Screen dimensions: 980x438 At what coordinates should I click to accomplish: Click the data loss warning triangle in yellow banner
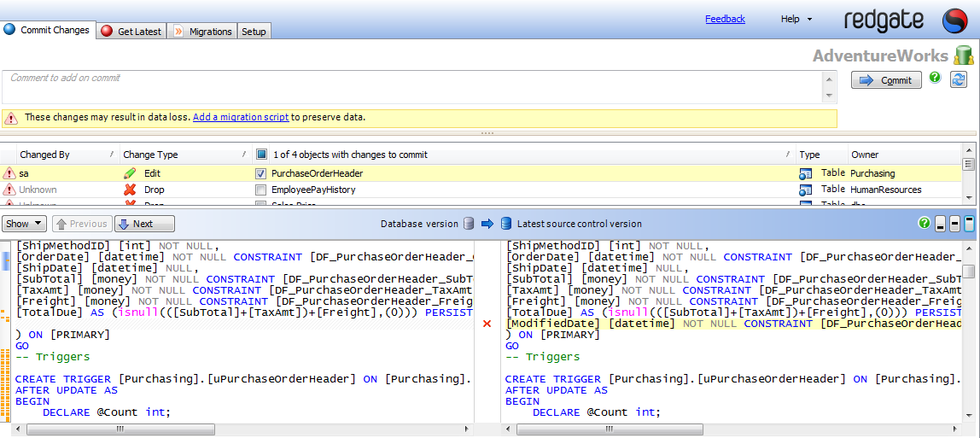click(12, 118)
